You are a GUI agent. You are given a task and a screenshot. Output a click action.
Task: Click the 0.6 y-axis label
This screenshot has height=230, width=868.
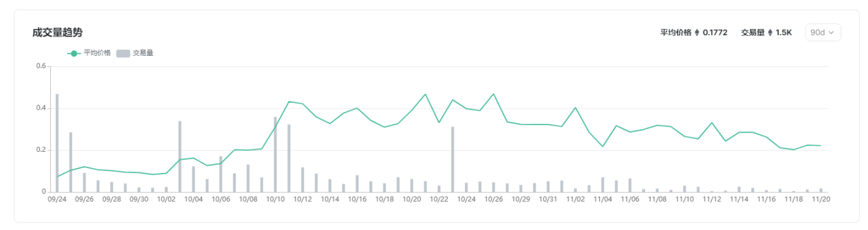click(x=42, y=66)
